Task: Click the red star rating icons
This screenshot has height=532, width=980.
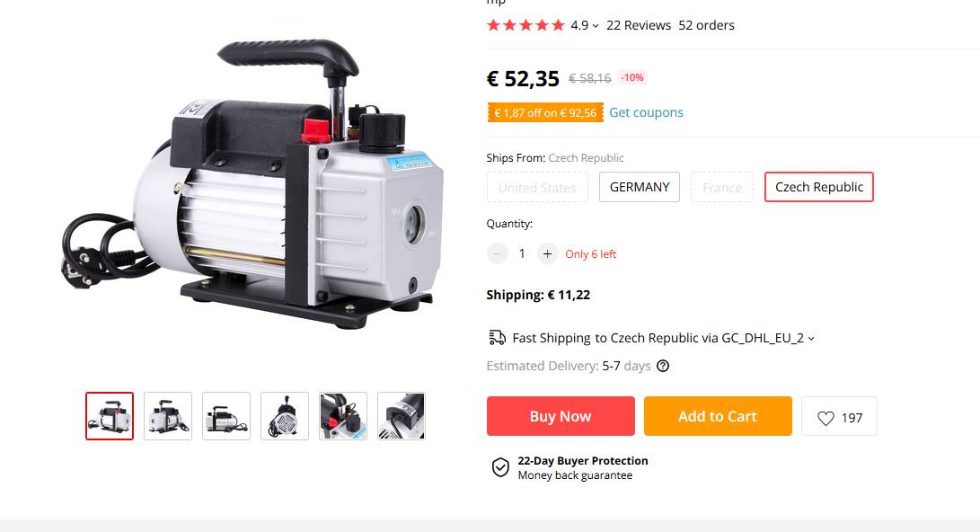Action: pos(525,25)
